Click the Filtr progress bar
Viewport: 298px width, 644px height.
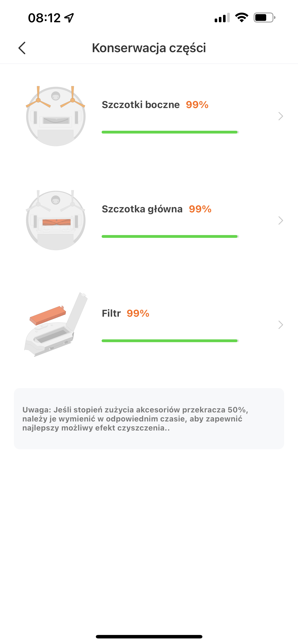pos(170,341)
